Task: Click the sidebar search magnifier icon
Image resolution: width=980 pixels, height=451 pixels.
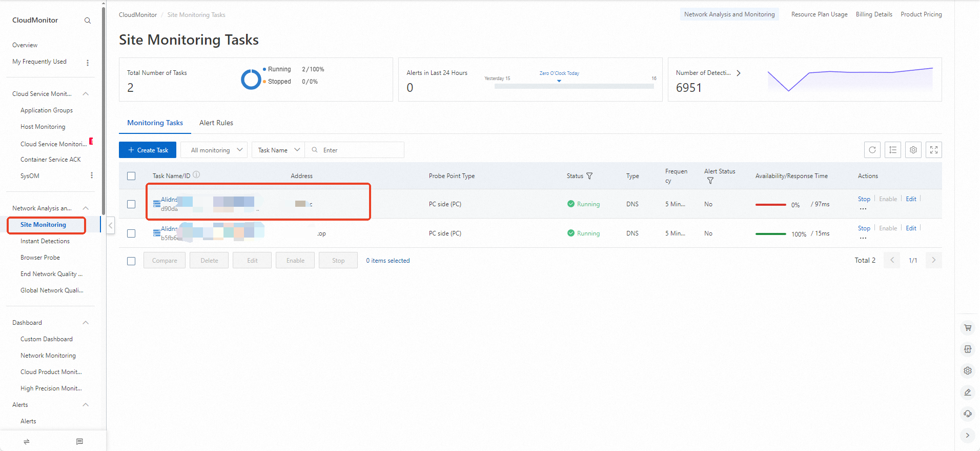Action: (88, 21)
